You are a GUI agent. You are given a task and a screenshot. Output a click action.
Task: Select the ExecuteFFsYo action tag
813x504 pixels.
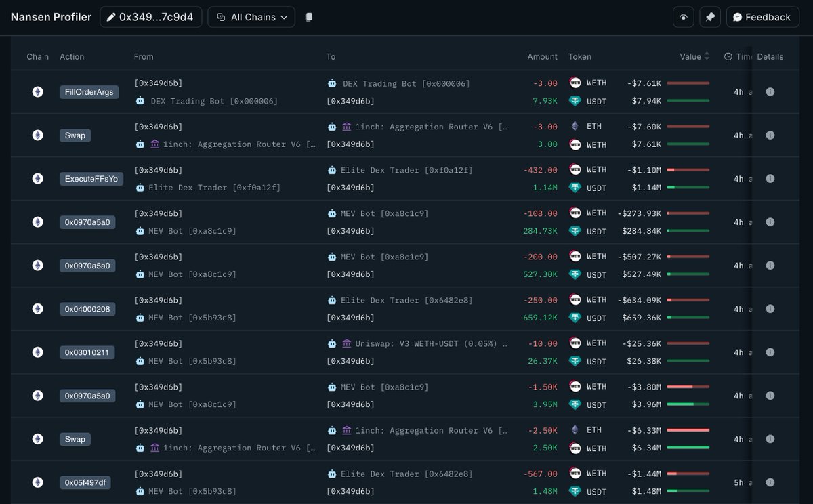tap(91, 179)
